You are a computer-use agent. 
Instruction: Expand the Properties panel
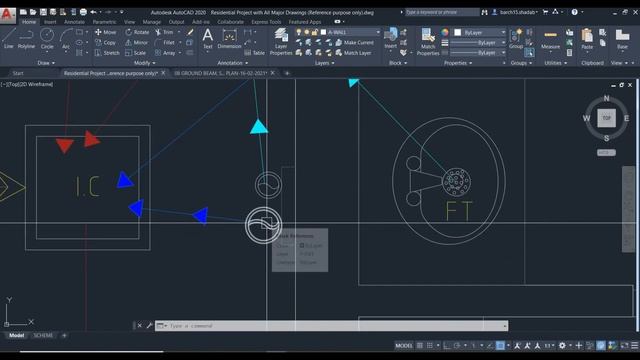point(458,63)
